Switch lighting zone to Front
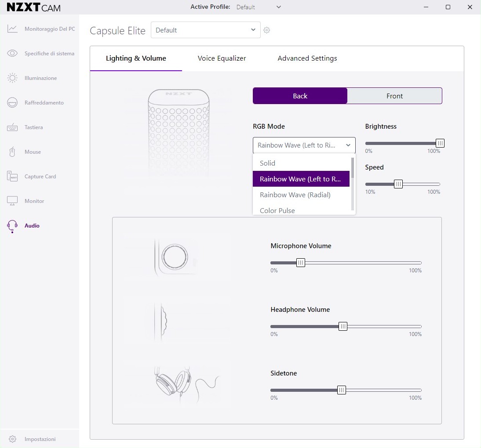This screenshot has height=448, width=481. (394, 96)
